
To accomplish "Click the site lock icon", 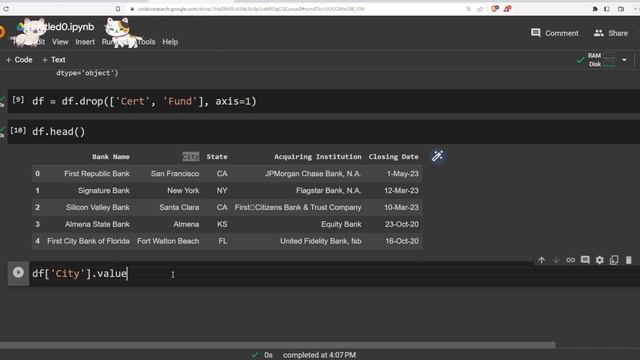I will point(132,9).
